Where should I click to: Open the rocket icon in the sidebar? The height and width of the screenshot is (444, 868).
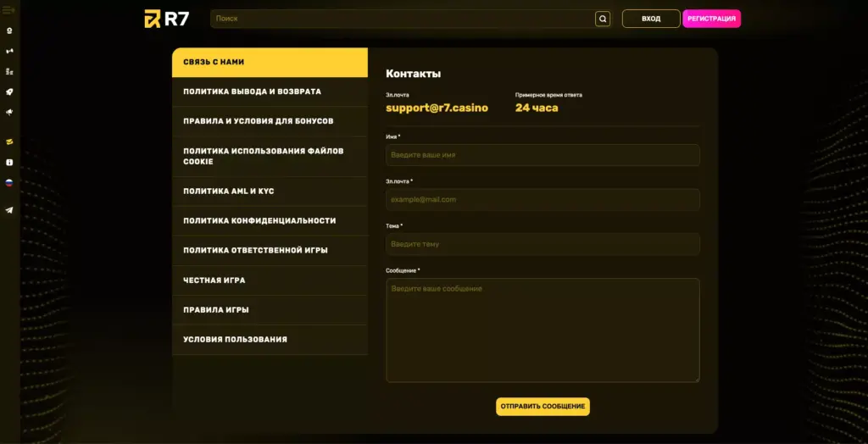coord(8,92)
